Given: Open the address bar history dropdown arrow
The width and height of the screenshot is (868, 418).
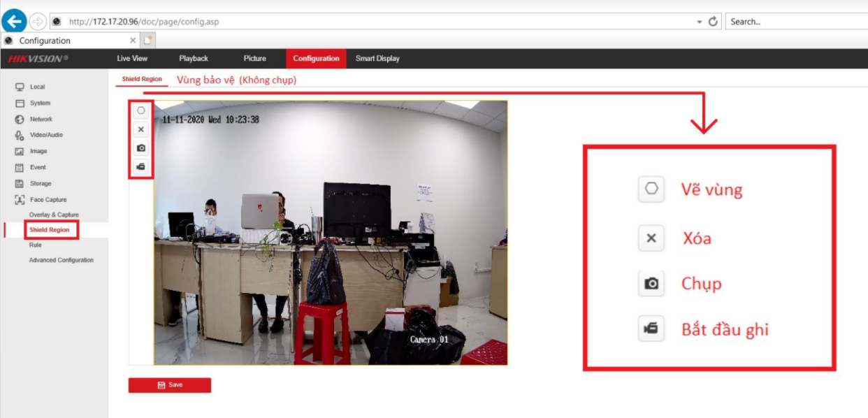Looking at the screenshot, I should click(698, 21).
